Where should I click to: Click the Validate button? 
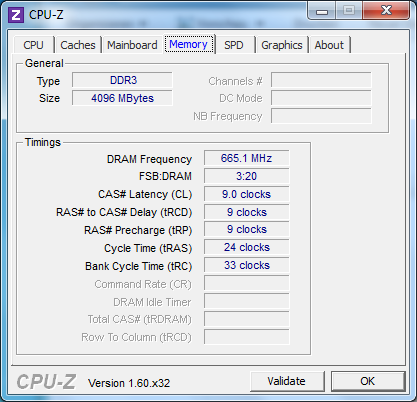(287, 381)
